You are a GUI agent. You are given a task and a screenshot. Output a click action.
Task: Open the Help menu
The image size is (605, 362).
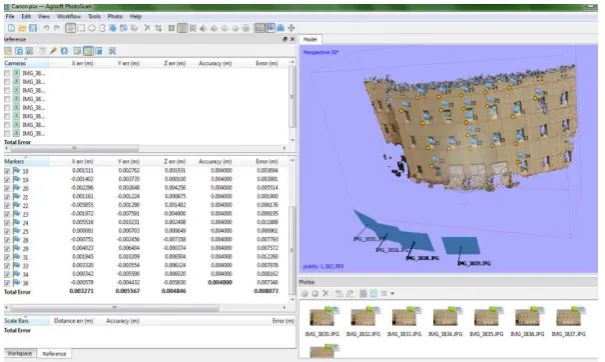(136, 16)
